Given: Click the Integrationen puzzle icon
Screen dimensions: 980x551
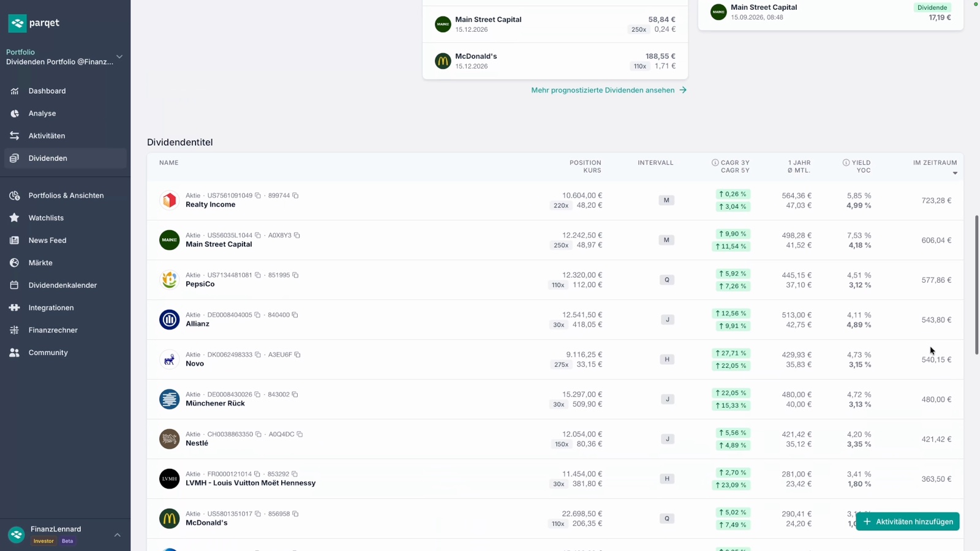Looking at the screenshot, I should click(x=15, y=308).
